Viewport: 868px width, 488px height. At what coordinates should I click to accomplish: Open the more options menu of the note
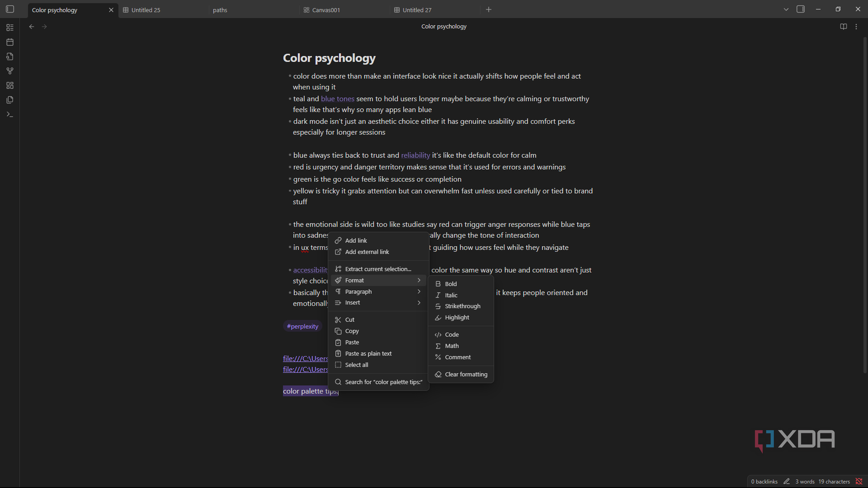pos(856,26)
